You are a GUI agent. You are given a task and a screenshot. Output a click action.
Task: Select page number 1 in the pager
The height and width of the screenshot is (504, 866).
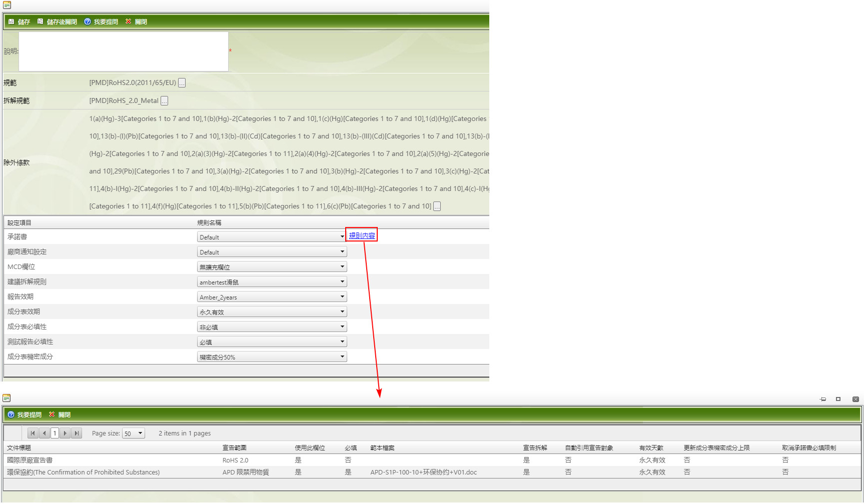click(x=55, y=433)
